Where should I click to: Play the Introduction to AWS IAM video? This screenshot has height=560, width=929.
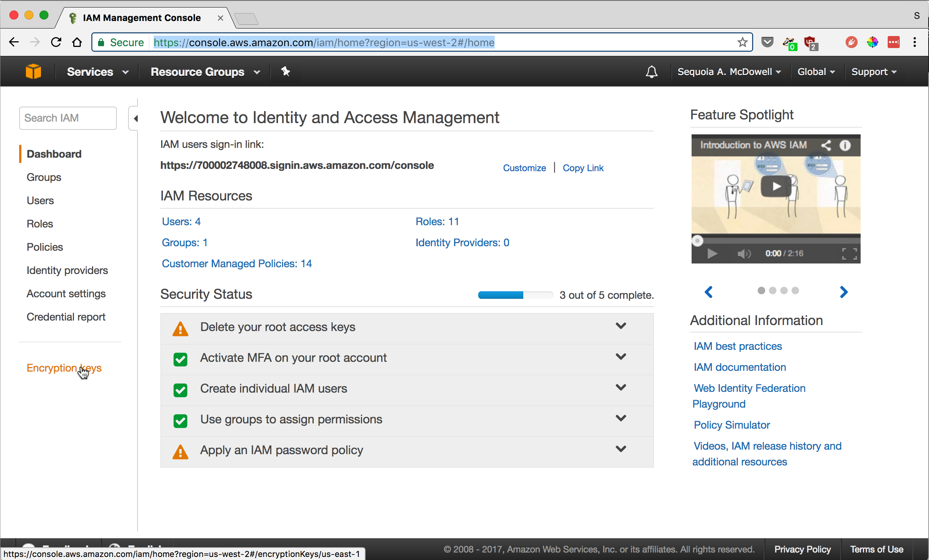click(x=776, y=187)
